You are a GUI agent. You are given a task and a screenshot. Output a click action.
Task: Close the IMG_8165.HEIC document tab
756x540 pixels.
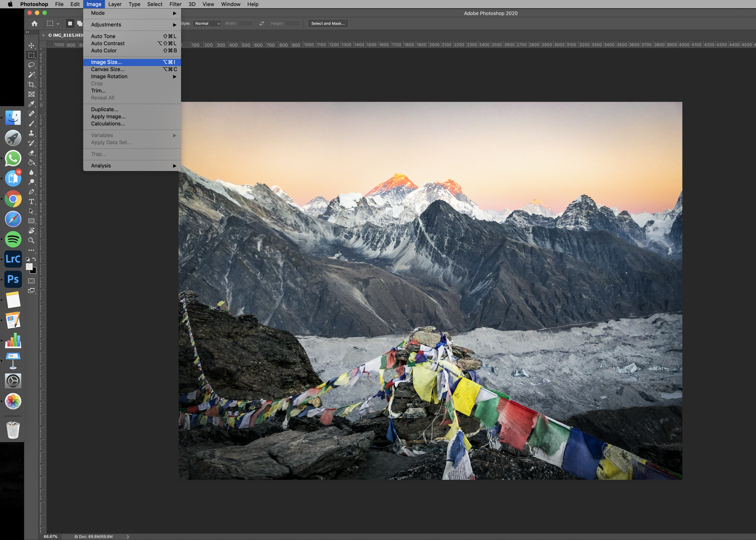pos(44,35)
